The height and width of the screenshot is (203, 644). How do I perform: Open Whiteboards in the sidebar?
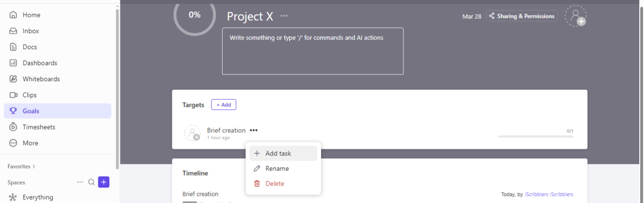tap(41, 79)
